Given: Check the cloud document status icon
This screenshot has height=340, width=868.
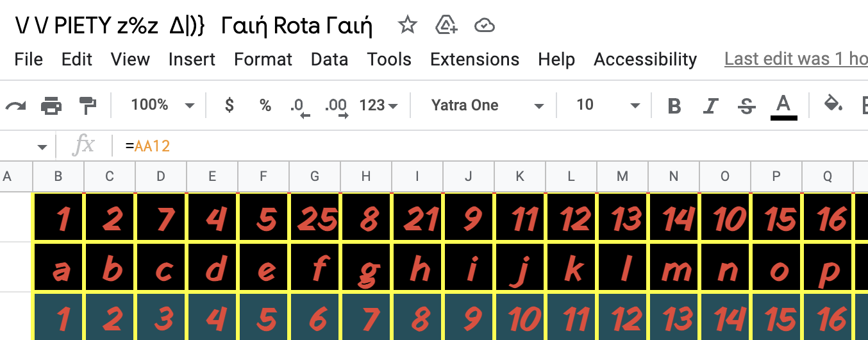Looking at the screenshot, I should coord(485,26).
